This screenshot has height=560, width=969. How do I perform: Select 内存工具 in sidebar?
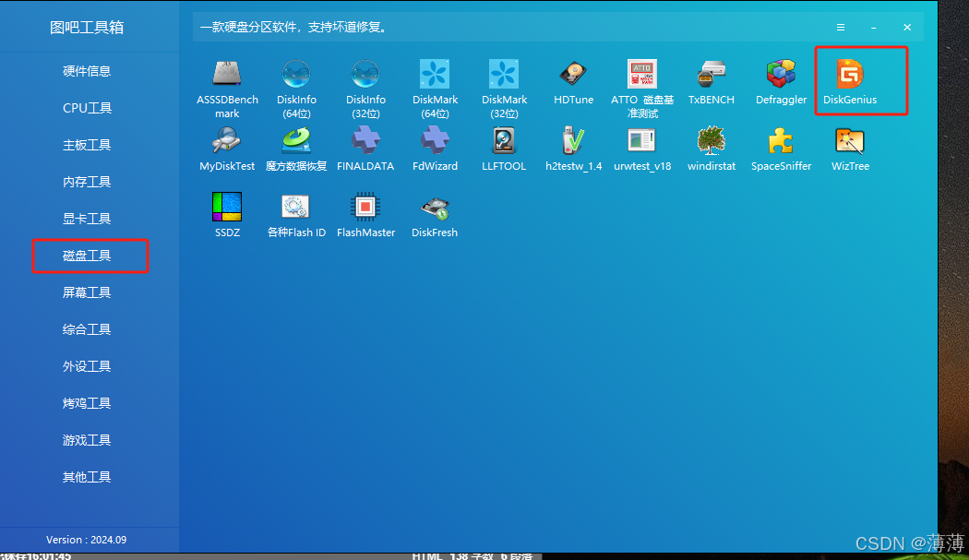pyautogui.click(x=87, y=182)
